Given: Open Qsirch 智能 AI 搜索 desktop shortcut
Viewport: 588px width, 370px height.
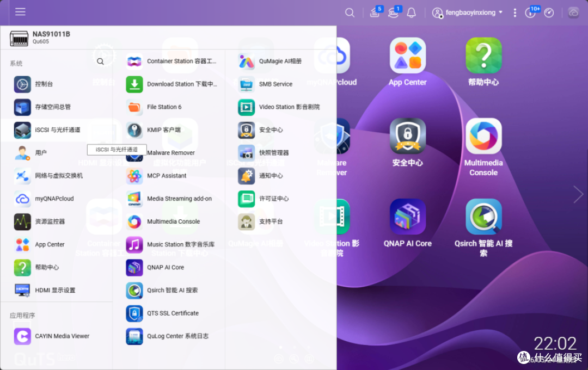Looking at the screenshot, I should tap(483, 227).
